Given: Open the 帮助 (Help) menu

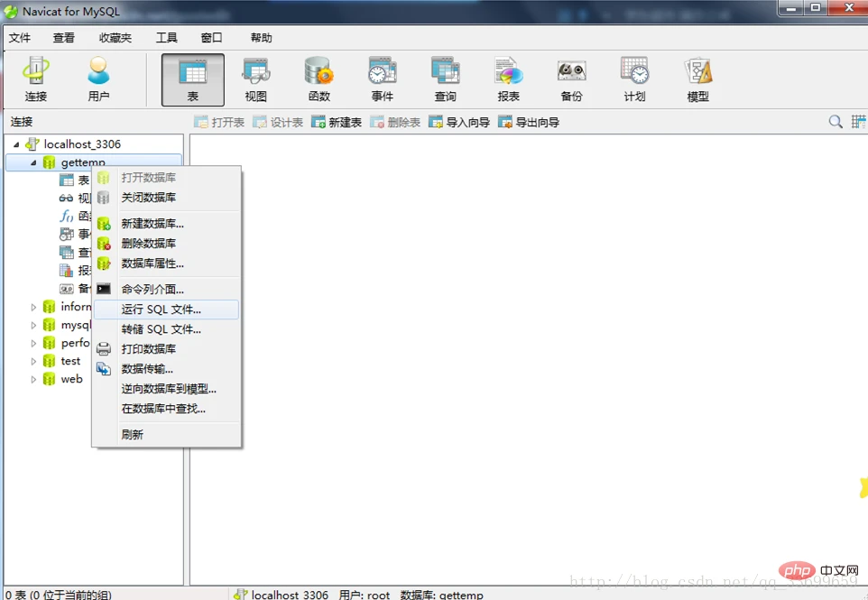Looking at the screenshot, I should point(262,38).
